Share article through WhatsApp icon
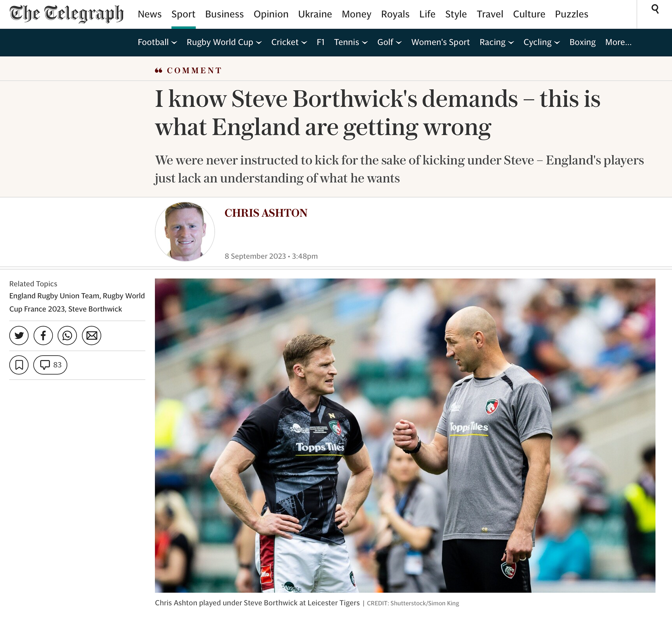This screenshot has width=672, height=617. coord(67,335)
